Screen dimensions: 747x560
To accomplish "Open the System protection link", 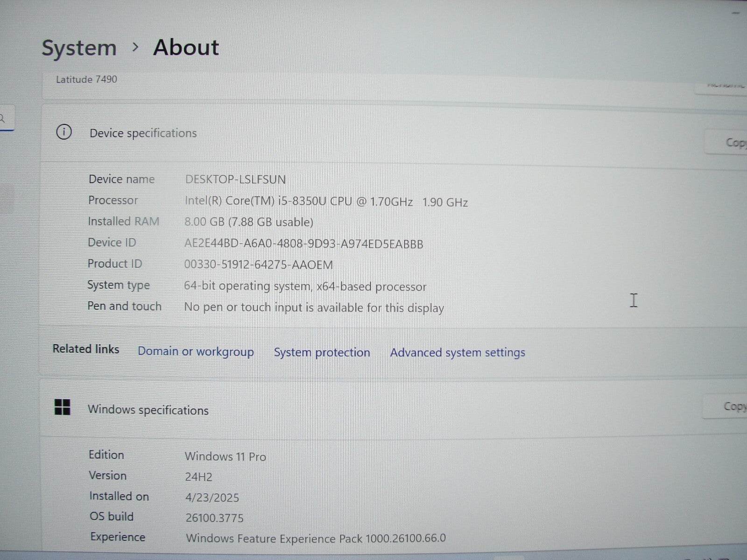I will [322, 352].
